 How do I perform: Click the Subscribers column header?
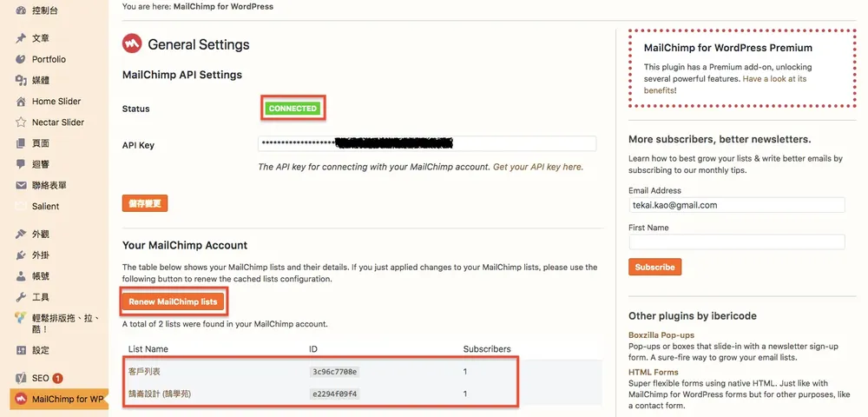[x=487, y=349]
